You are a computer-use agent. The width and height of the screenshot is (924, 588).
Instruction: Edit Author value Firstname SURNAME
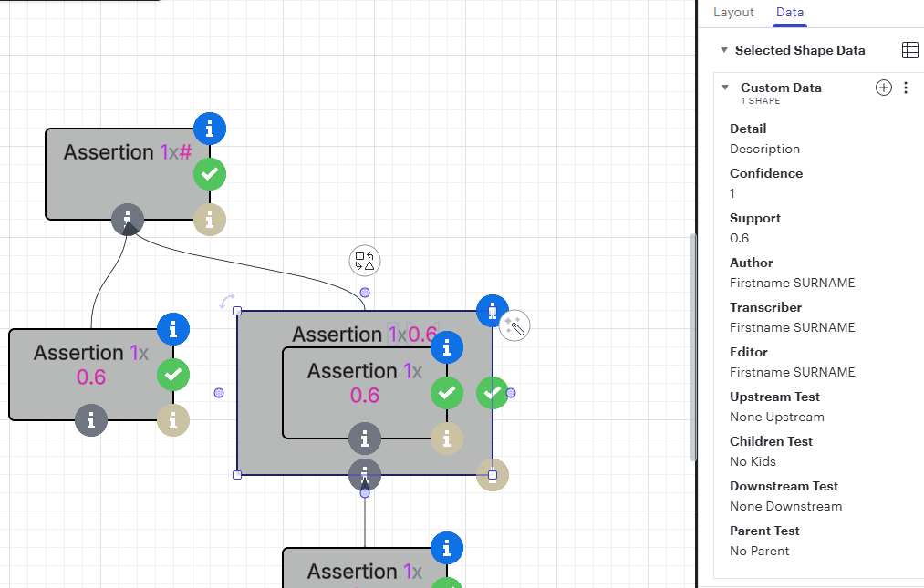click(793, 284)
